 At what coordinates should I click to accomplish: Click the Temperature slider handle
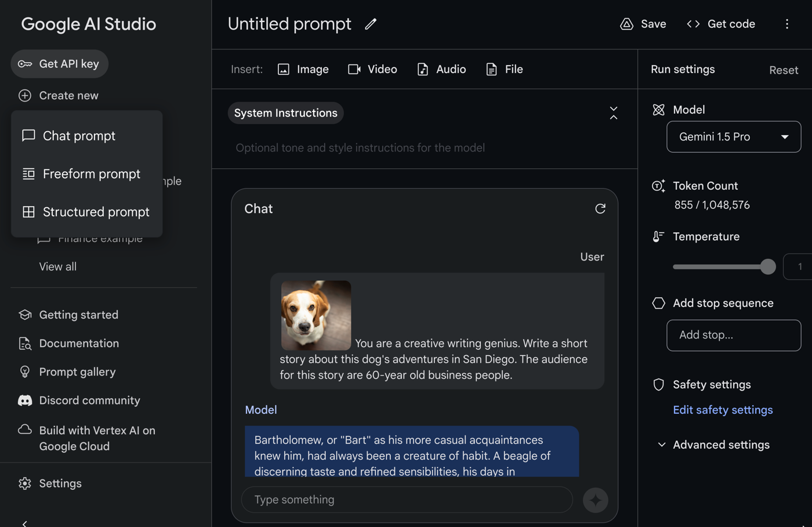coord(768,266)
